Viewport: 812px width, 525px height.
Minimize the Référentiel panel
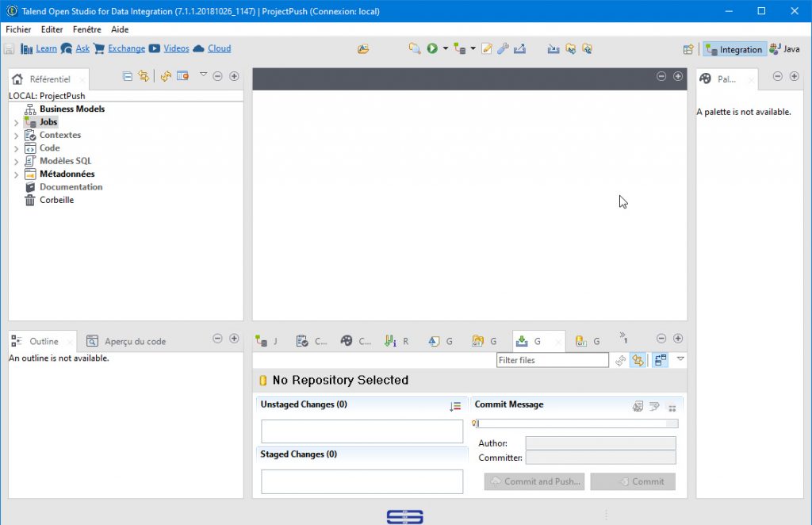[x=217, y=76]
